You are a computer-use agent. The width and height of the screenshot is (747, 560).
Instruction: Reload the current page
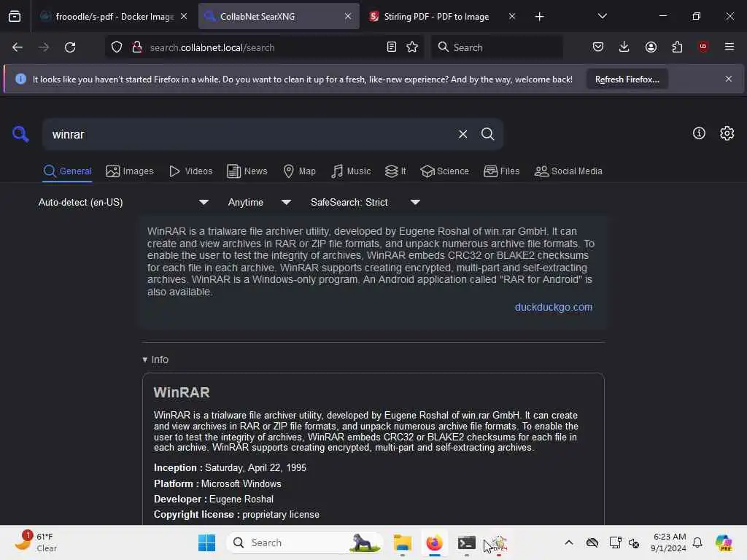pyautogui.click(x=70, y=47)
